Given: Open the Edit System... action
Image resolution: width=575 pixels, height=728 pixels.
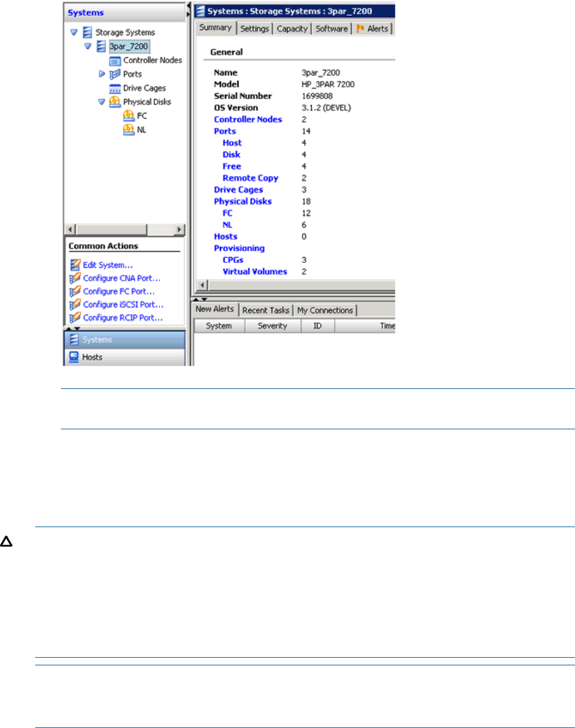Looking at the screenshot, I should click(x=108, y=265).
